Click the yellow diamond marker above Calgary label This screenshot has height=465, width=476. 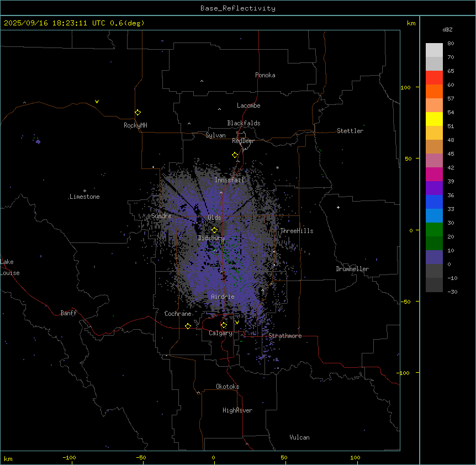click(224, 325)
